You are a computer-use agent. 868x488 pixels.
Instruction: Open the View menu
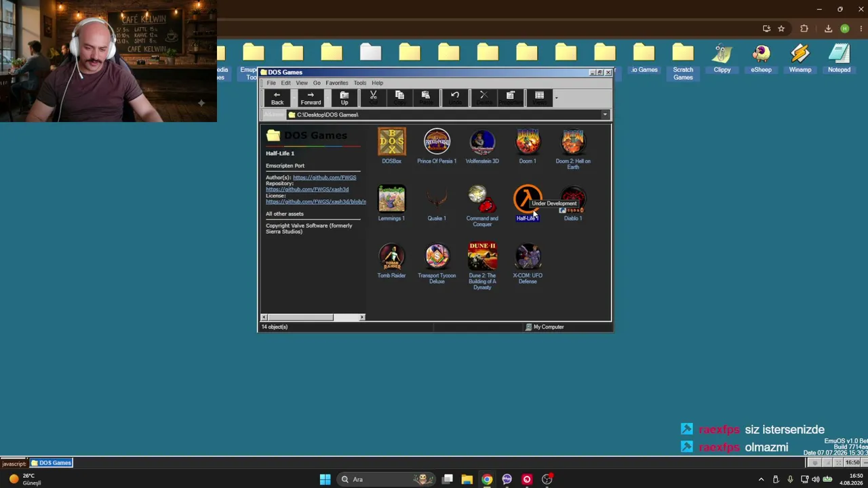[x=302, y=83]
